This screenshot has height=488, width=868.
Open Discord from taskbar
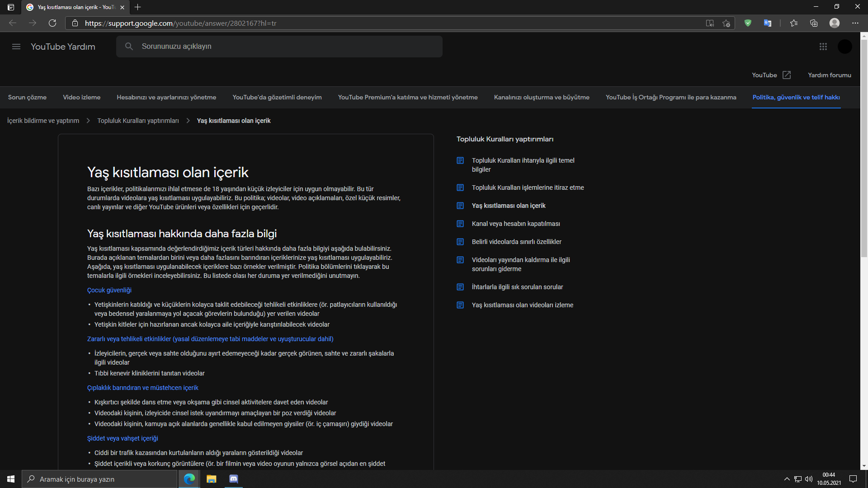(233, 479)
